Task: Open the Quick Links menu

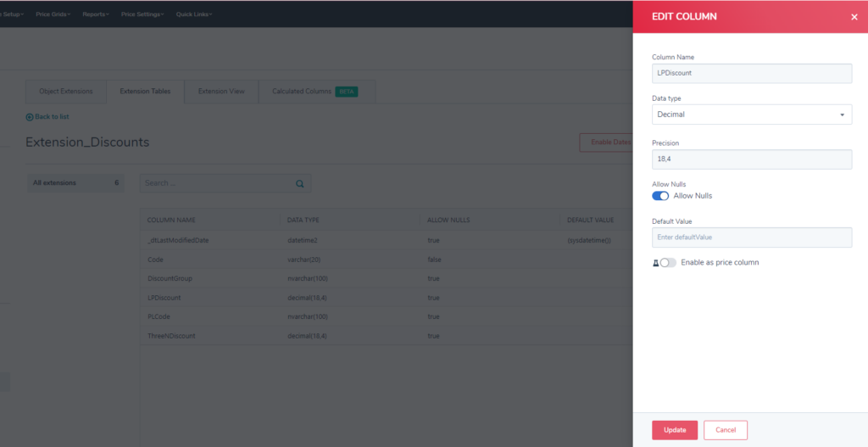Action: 194,14
